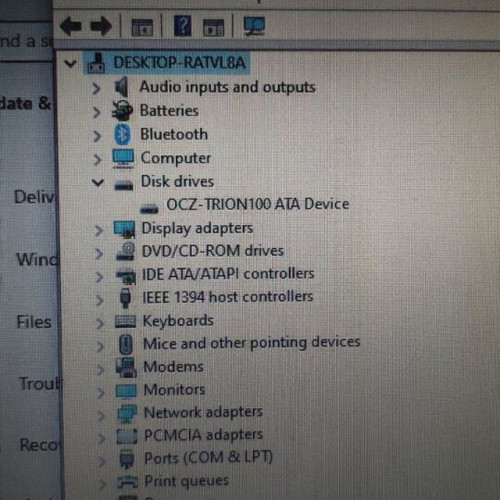This screenshot has height=500, width=500.
Task: Expand Ports (COM & LPT) chevron
Action: pyautogui.click(x=102, y=461)
